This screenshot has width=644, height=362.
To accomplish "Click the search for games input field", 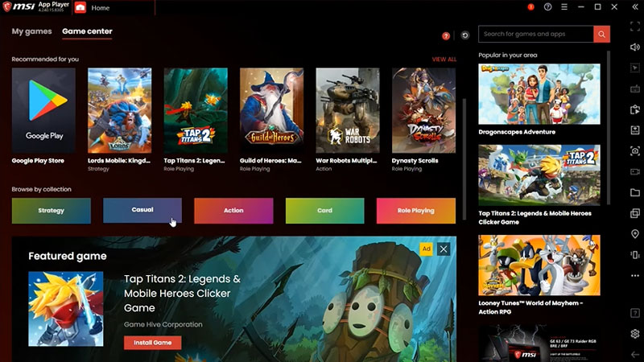I will [536, 34].
